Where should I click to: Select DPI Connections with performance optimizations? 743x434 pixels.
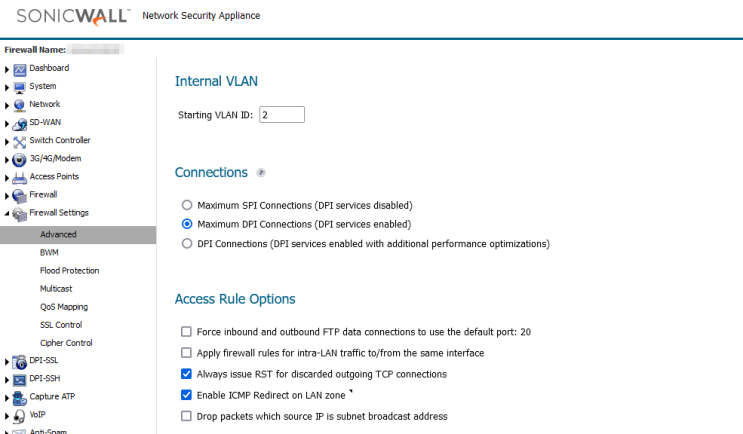(186, 243)
